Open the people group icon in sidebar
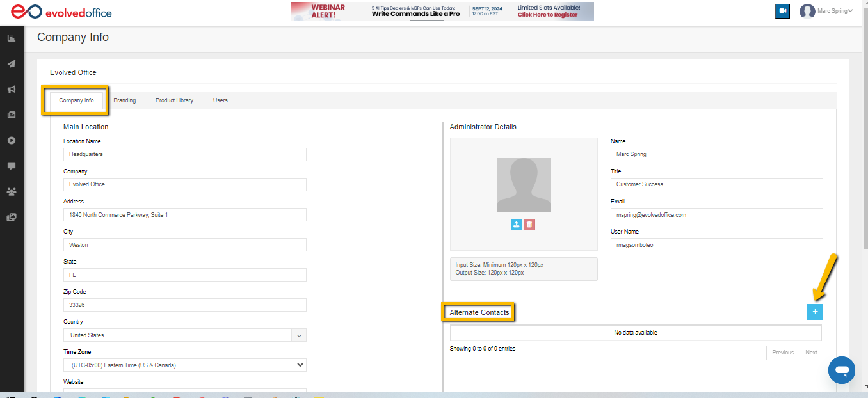The width and height of the screenshot is (868, 398). click(12, 191)
